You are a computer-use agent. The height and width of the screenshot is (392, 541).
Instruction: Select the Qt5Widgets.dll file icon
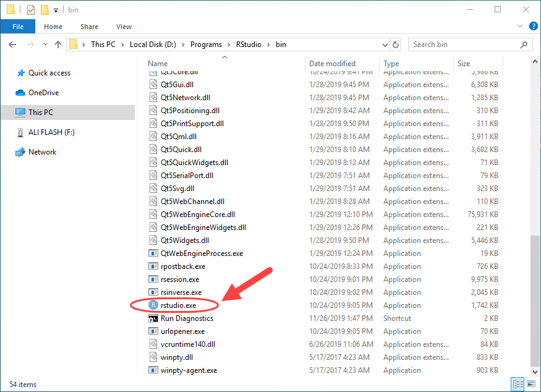pyautogui.click(x=153, y=240)
